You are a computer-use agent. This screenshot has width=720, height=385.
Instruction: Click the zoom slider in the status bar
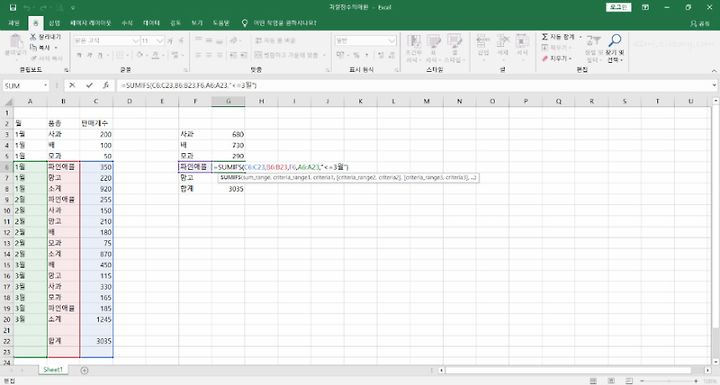coord(669,381)
